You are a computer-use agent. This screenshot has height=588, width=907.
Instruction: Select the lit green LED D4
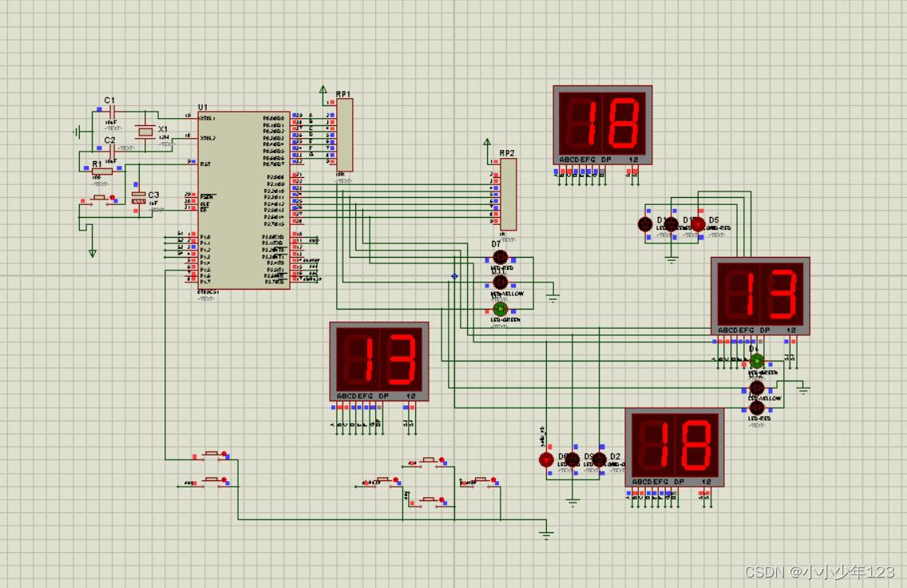[x=757, y=361]
